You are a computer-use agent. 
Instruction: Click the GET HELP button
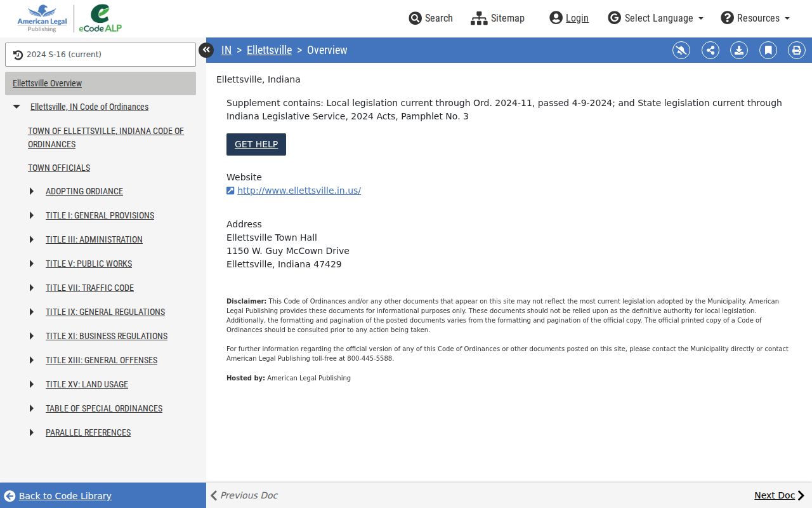256,144
